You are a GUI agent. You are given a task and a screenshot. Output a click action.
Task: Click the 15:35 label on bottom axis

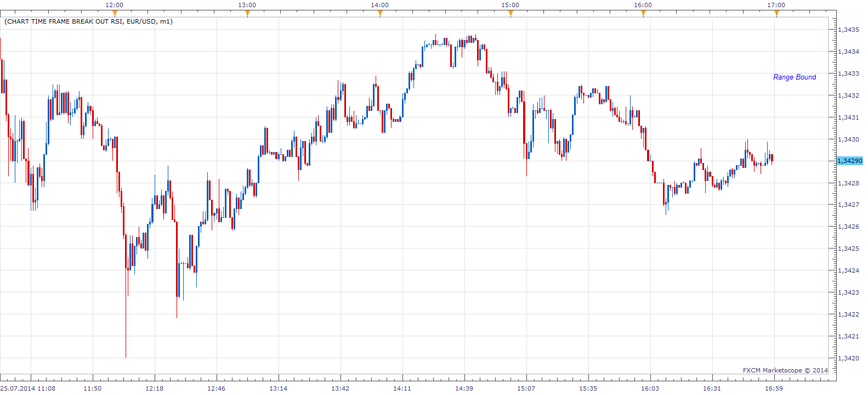(x=588, y=388)
